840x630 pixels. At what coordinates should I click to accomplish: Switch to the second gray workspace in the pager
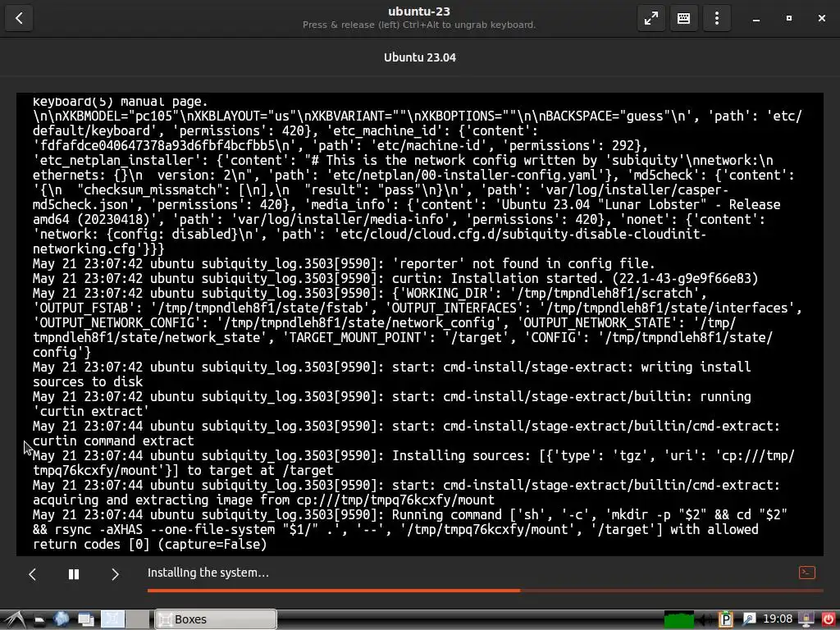pos(138,619)
